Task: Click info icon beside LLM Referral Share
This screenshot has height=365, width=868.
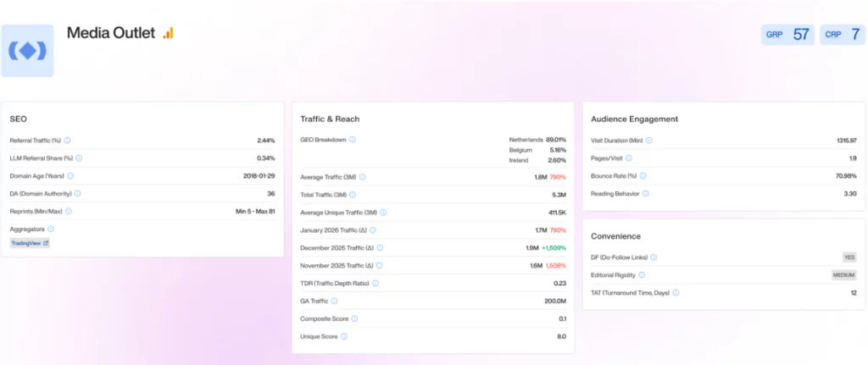Action: (81, 158)
